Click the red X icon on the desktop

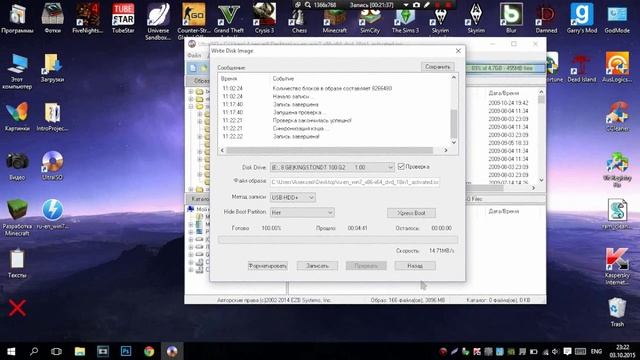(x=17, y=308)
